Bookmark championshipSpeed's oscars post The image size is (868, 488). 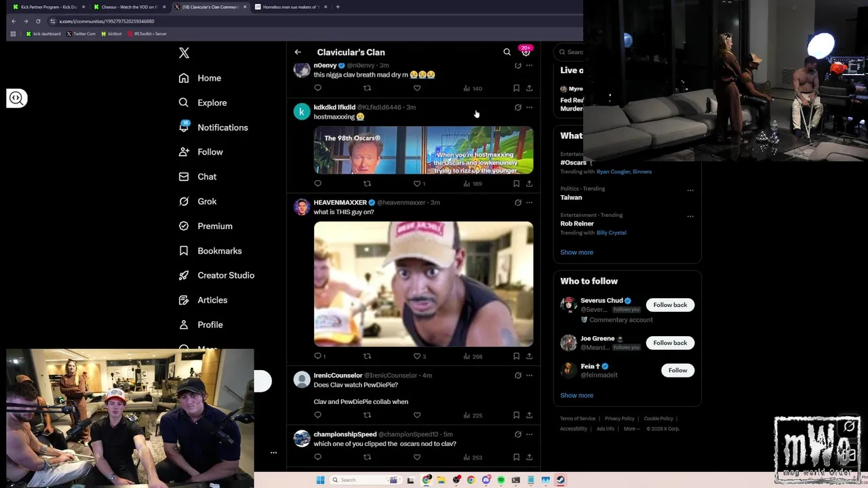tap(516, 457)
